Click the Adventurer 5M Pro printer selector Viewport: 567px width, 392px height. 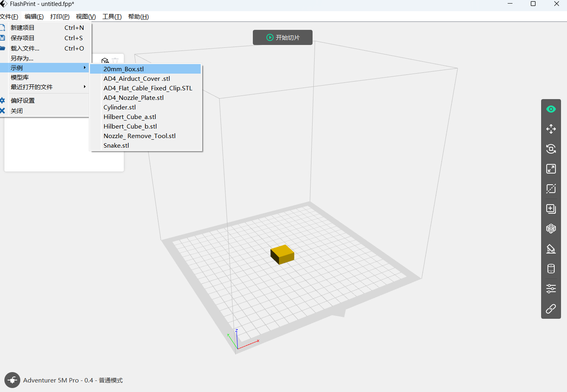pyautogui.click(x=72, y=380)
